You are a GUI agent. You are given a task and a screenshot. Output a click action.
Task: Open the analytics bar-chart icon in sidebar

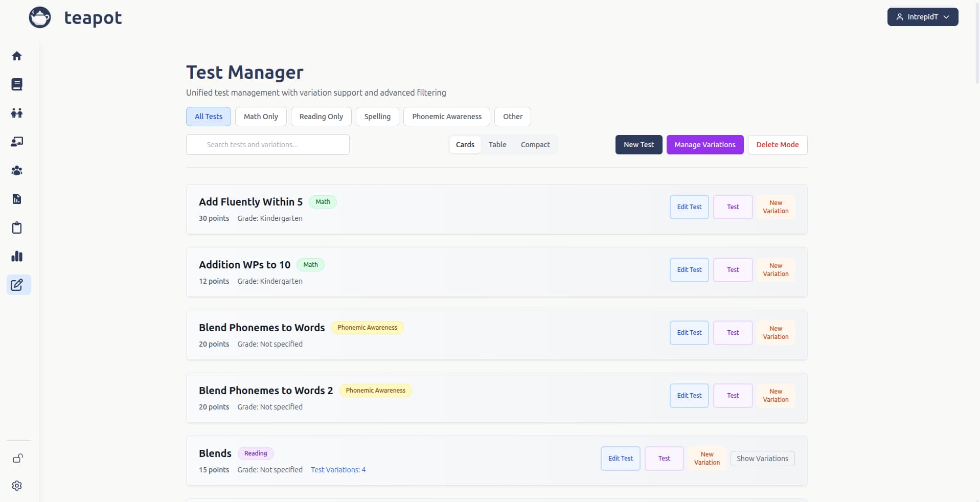pyautogui.click(x=17, y=256)
